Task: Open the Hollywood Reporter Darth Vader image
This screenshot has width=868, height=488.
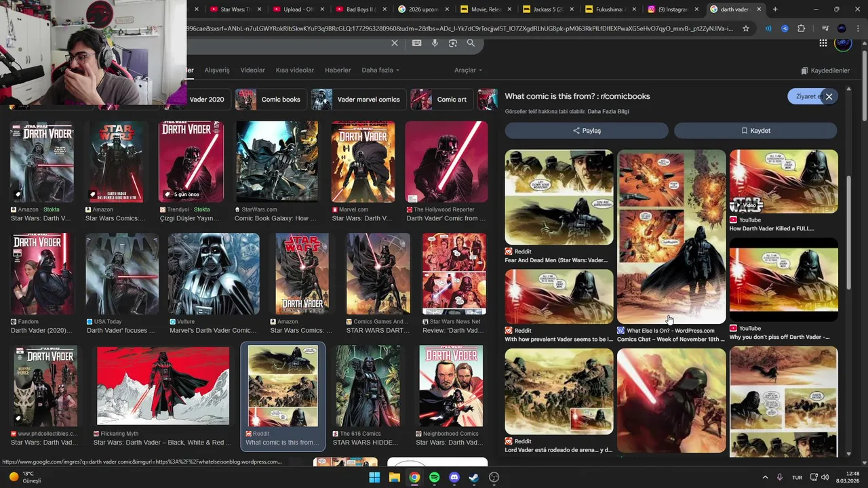Action: (446, 163)
